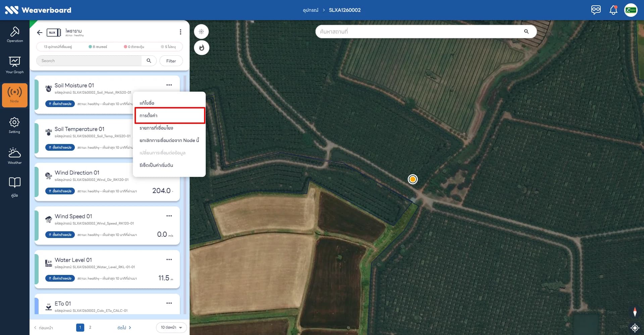
Task: Open the device panel vertical-dots menu
Action: (181, 32)
